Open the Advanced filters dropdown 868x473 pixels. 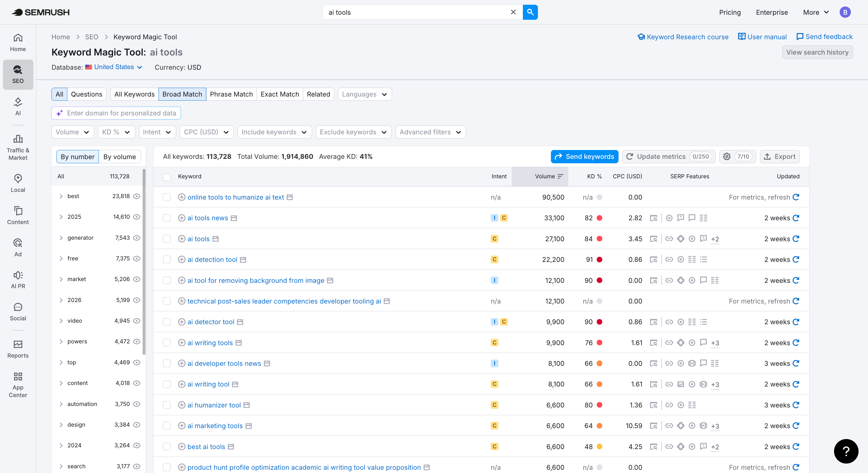pos(430,132)
